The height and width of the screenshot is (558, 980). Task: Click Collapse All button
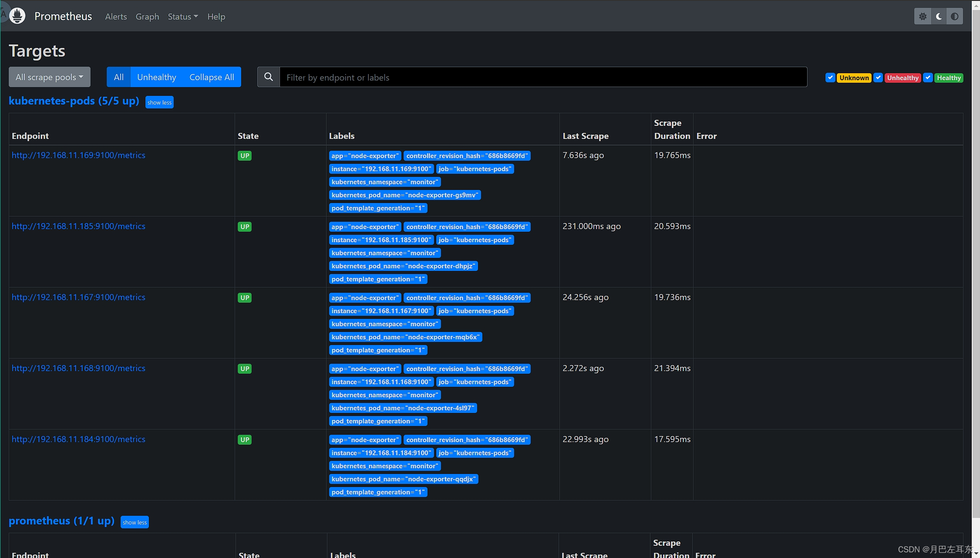coord(212,77)
